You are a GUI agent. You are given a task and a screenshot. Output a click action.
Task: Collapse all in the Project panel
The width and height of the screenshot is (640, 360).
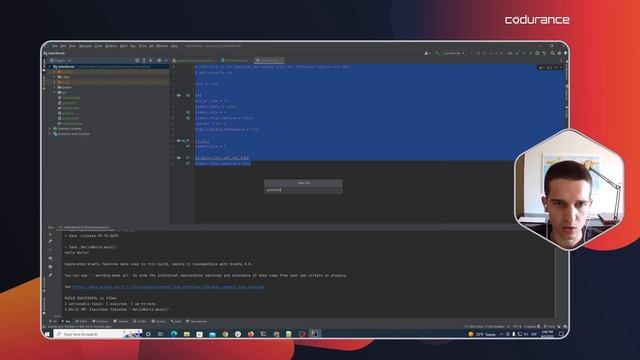tap(151, 60)
